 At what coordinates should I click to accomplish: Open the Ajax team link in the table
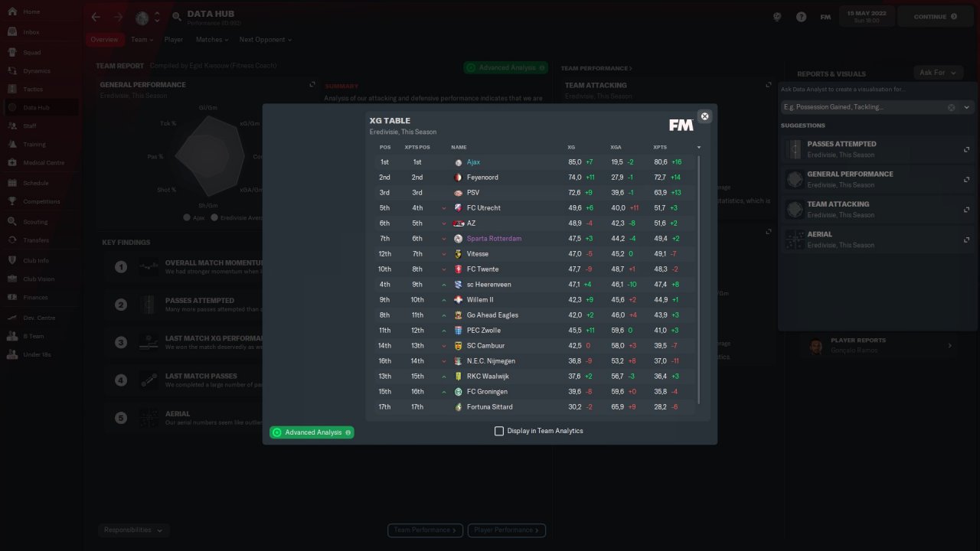coord(473,162)
